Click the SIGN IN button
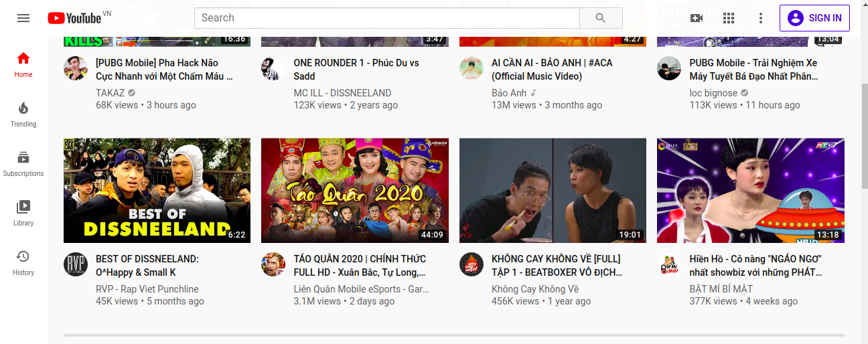Screen dimensions: 868x344 click(x=814, y=18)
